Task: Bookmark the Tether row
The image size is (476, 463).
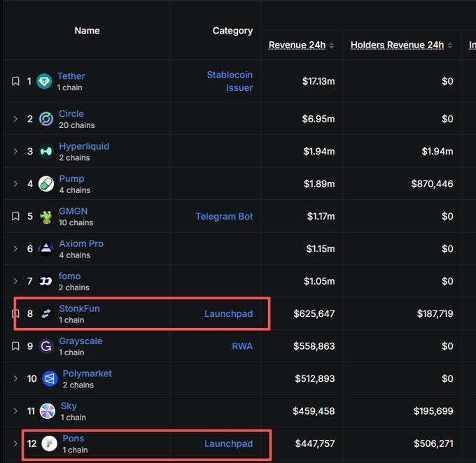Action: [15, 81]
